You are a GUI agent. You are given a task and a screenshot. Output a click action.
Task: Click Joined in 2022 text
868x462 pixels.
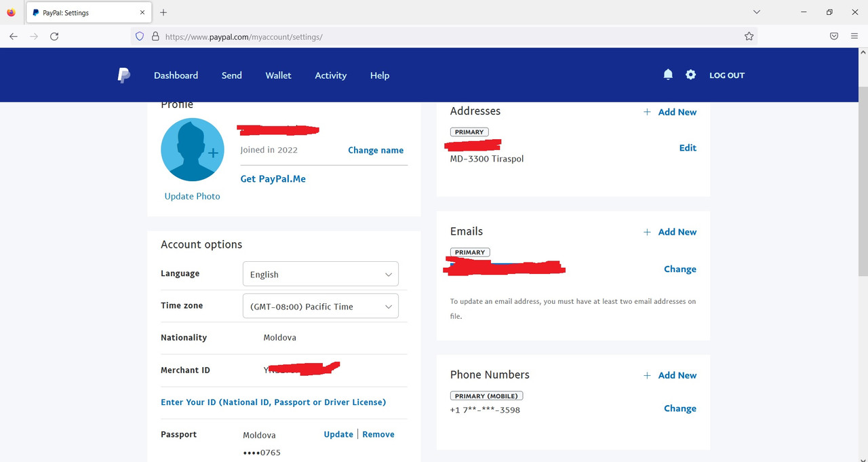coord(269,150)
